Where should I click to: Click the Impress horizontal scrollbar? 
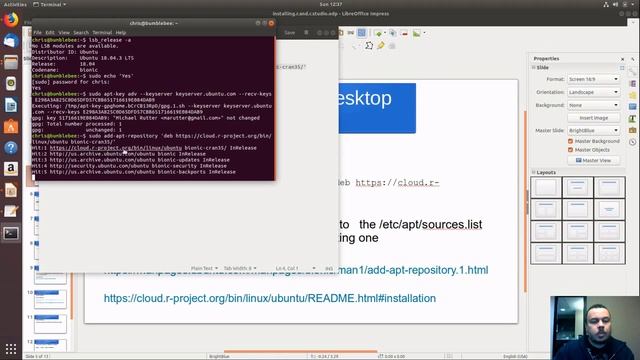tap(300, 351)
